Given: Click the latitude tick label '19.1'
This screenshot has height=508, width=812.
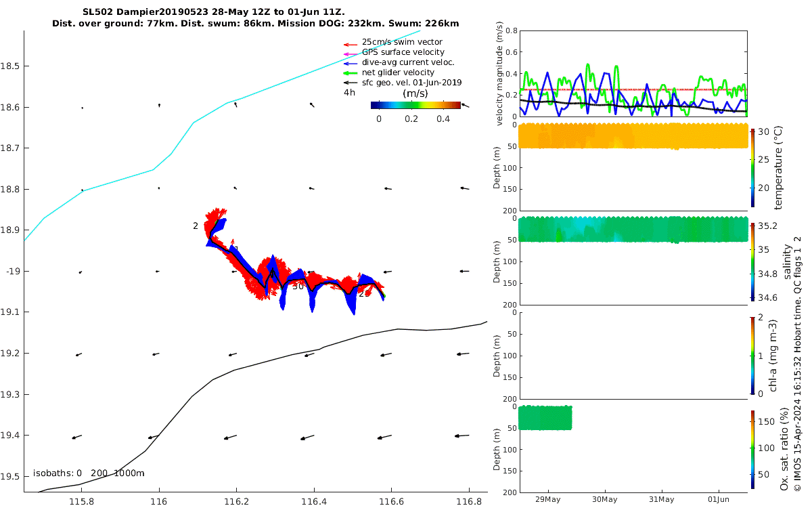Looking at the screenshot, I should click(10, 312).
